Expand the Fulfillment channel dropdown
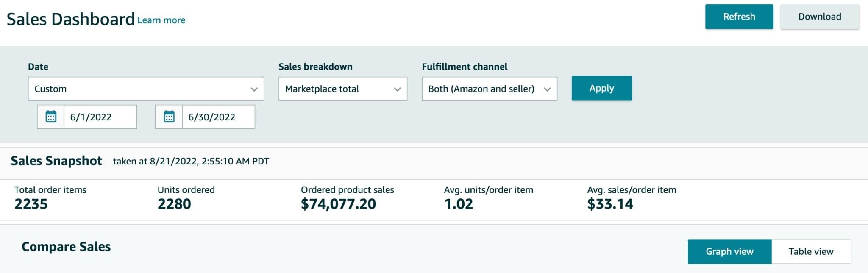 pyautogui.click(x=489, y=89)
